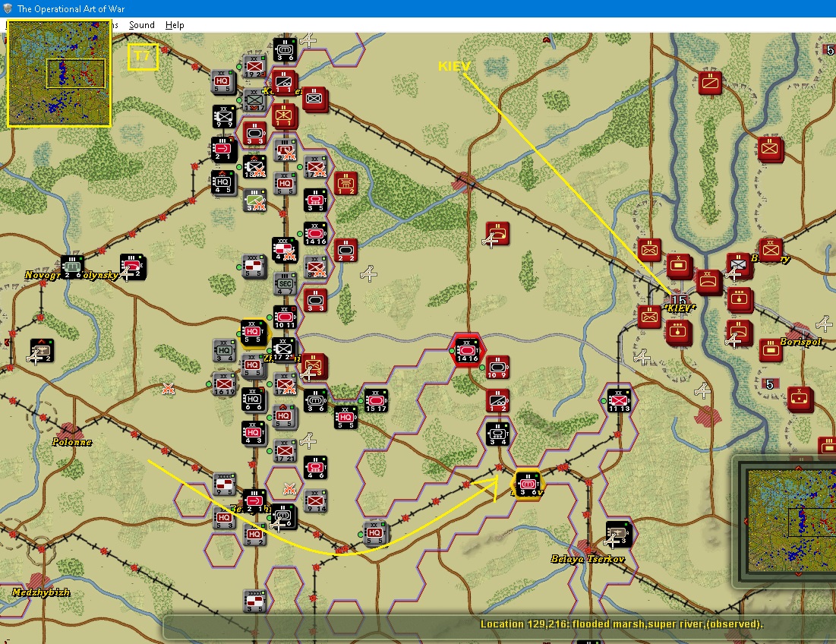Click the top-left overview minimap
The image size is (836, 644).
point(59,74)
